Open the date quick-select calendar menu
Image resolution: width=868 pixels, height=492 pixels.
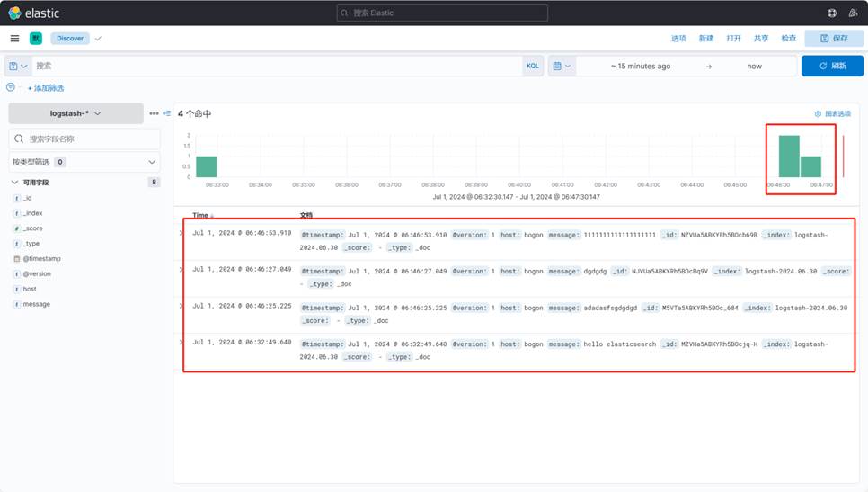pos(562,66)
